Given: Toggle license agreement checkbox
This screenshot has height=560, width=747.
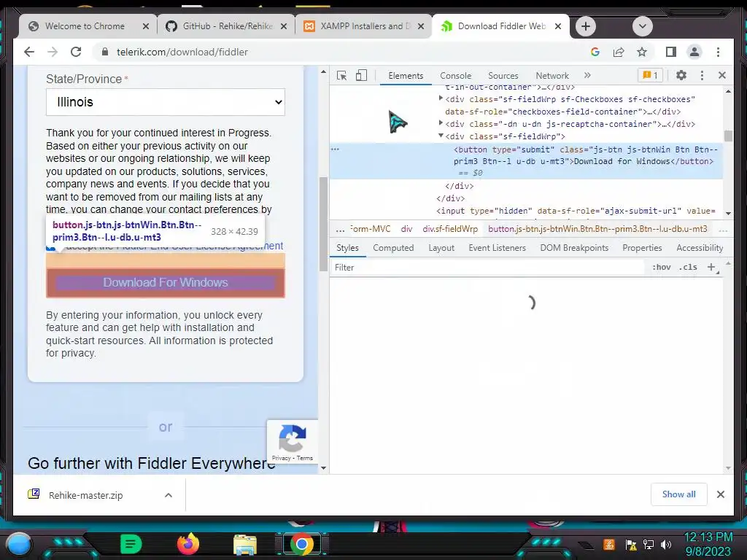Looking at the screenshot, I should pos(51,246).
